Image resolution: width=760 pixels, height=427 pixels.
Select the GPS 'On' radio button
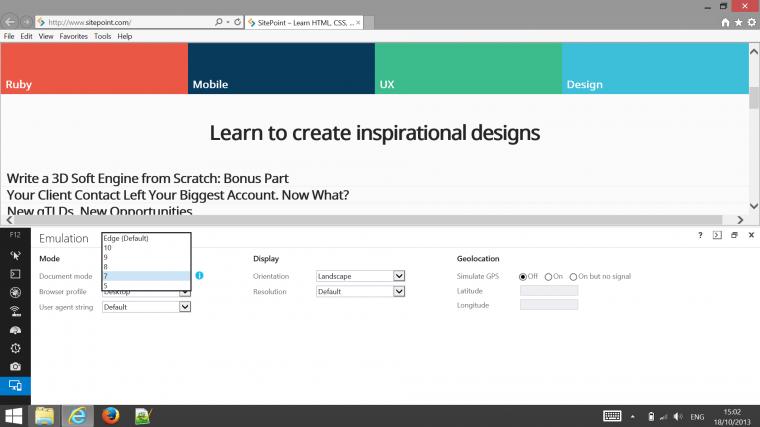(549, 276)
